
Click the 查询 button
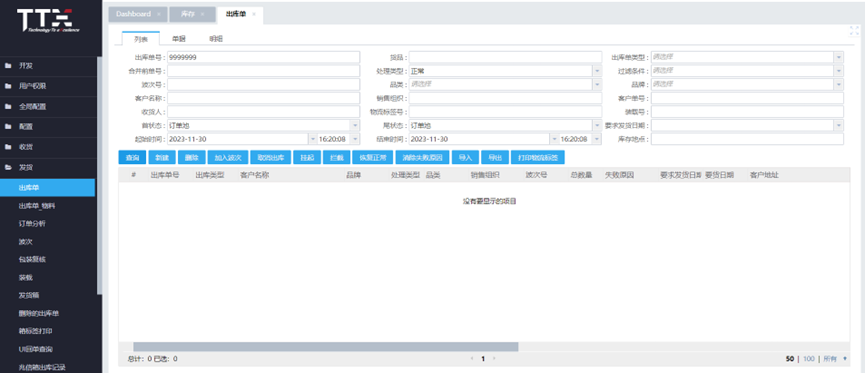[132, 157]
